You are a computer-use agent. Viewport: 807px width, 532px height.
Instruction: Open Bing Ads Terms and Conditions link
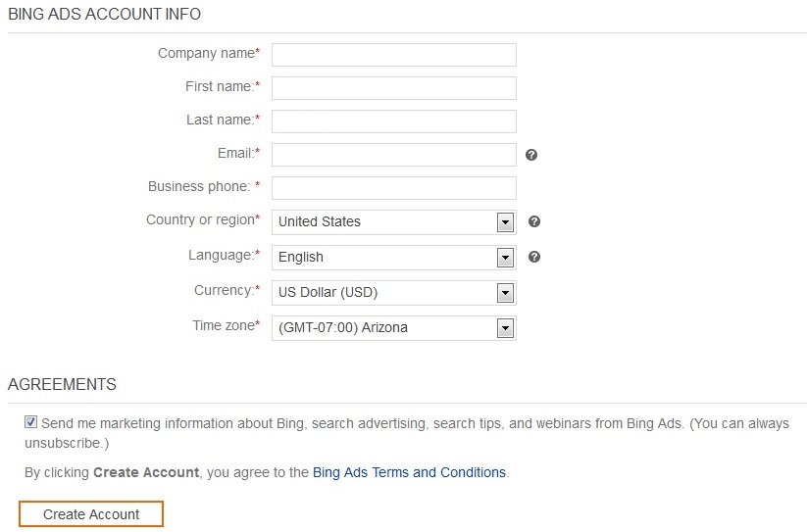[409, 472]
